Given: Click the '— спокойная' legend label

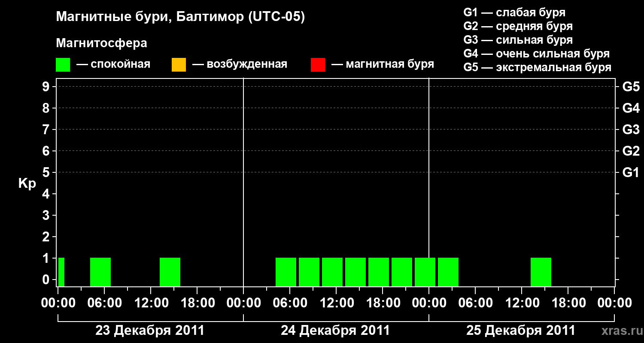Looking at the screenshot, I should pos(113,64).
